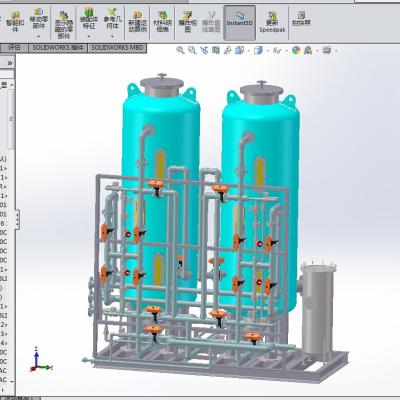Open the Evaluate tab
The image size is (400, 400).
[x=14, y=48]
